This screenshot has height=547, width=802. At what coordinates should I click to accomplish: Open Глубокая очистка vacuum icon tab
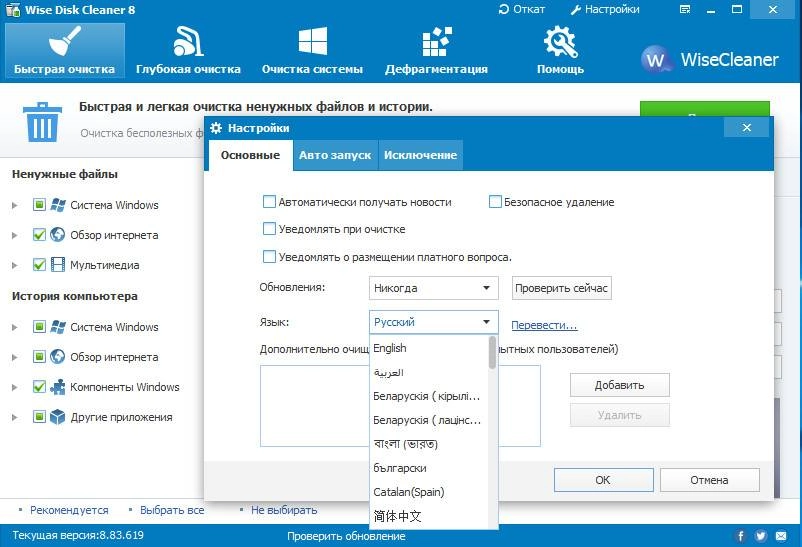click(x=188, y=50)
